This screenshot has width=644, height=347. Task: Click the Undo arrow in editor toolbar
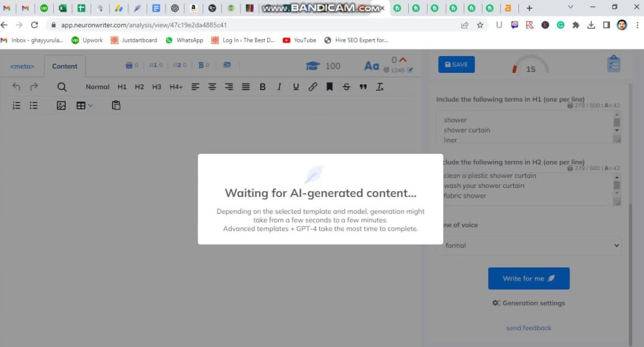pyautogui.click(x=16, y=87)
